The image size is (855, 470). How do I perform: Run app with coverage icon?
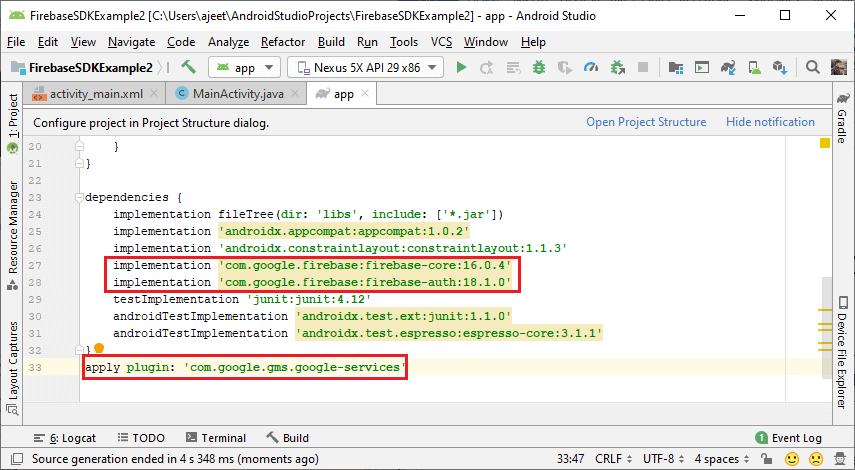click(x=565, y=68)
